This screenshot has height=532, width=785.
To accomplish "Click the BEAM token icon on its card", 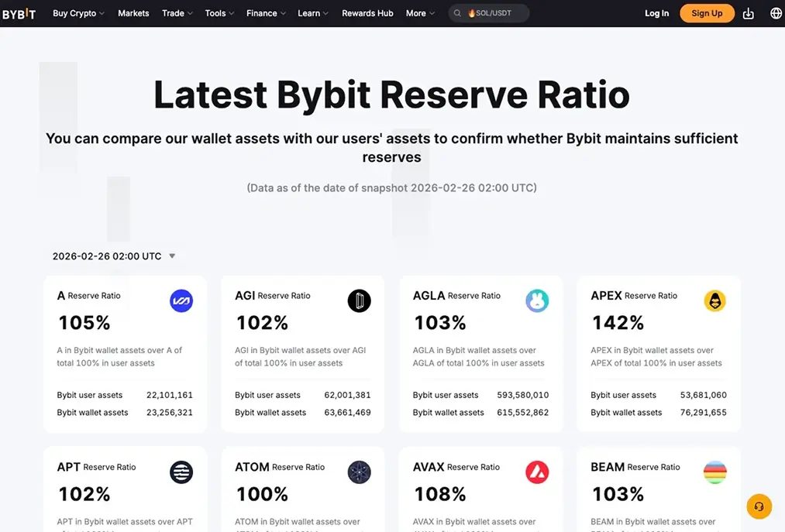I will [x=715, y=472].
